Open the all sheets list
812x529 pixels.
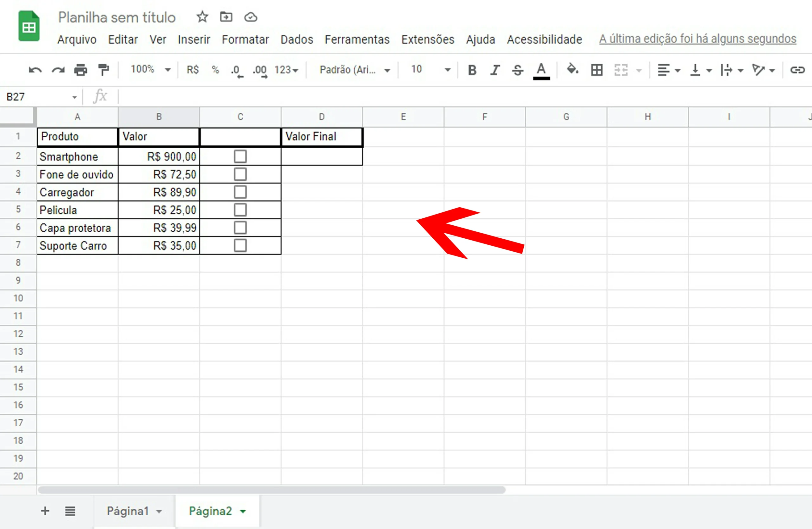click(x=70, y=511)
